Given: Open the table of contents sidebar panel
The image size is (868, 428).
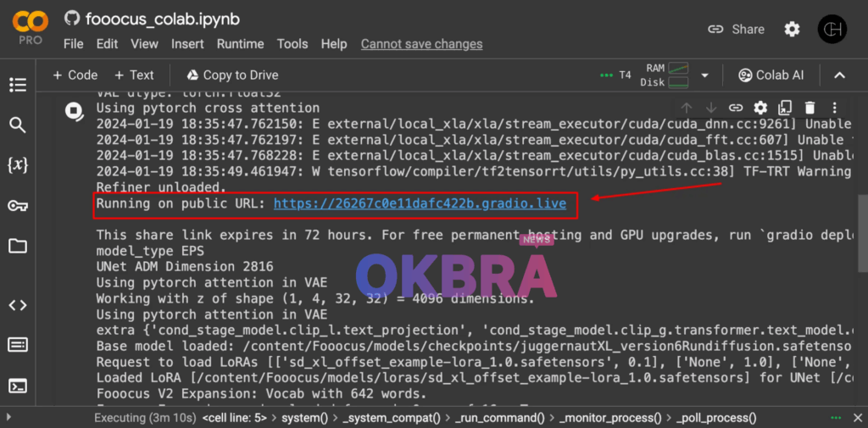Looking at the screenshot, I should 18,85.
